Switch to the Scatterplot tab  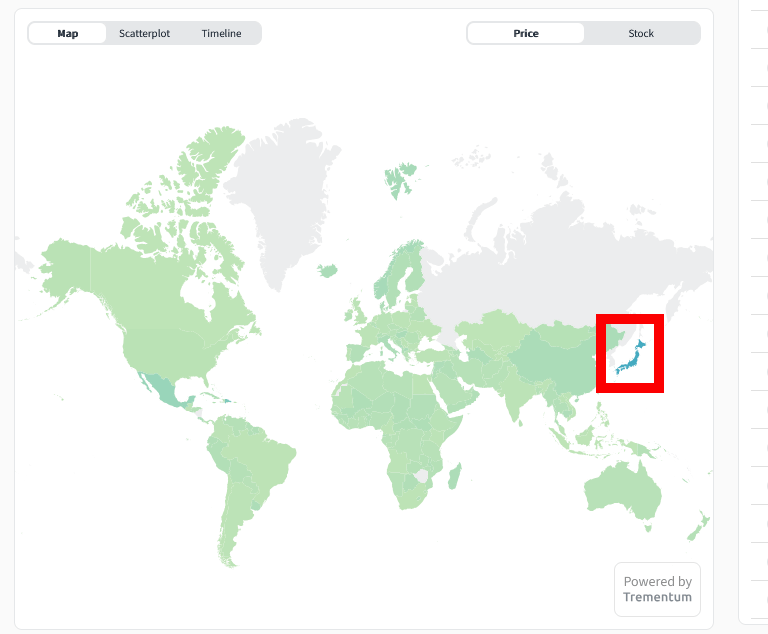click(144, 33)
